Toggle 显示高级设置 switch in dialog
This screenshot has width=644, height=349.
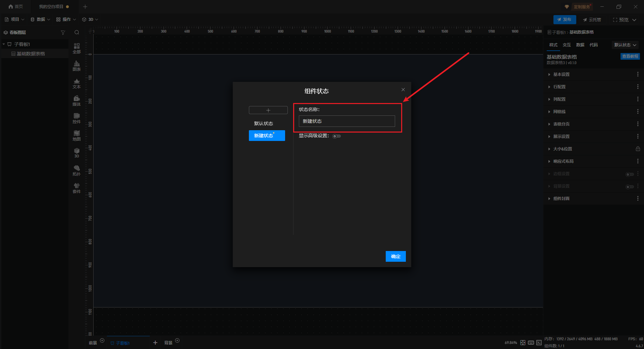337,136
